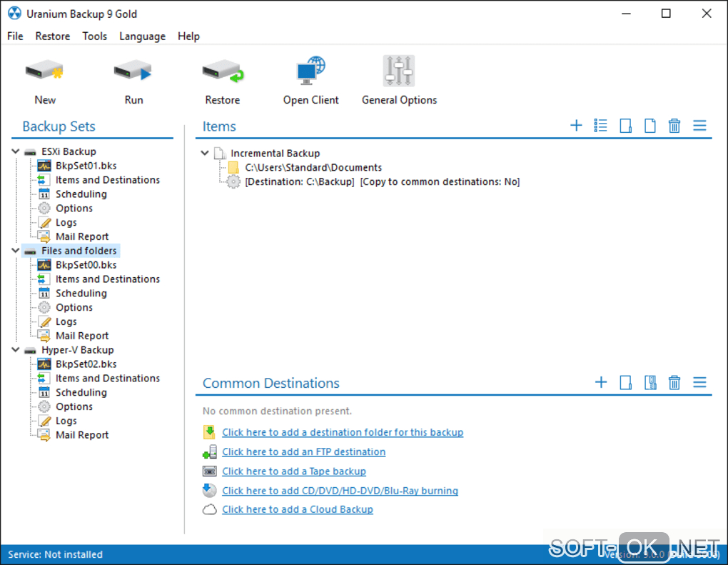Collapse the ESXi Backup tree node

coord(15,151)
